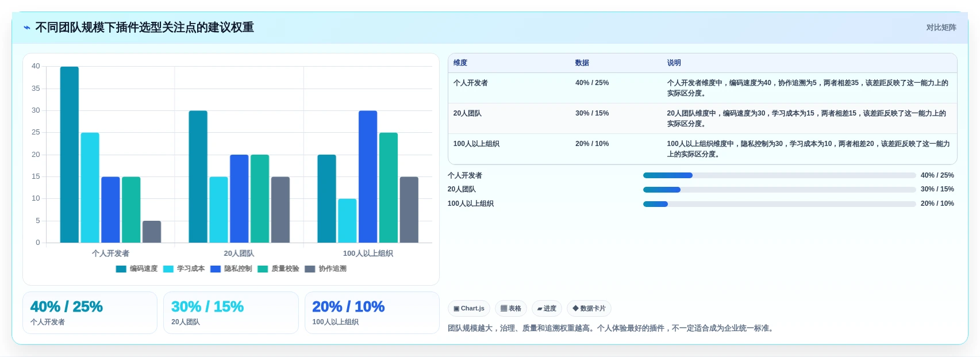Click the 20% / 10% progress value label
Viewport: 980px width, 357px height.
click(937, 204)
